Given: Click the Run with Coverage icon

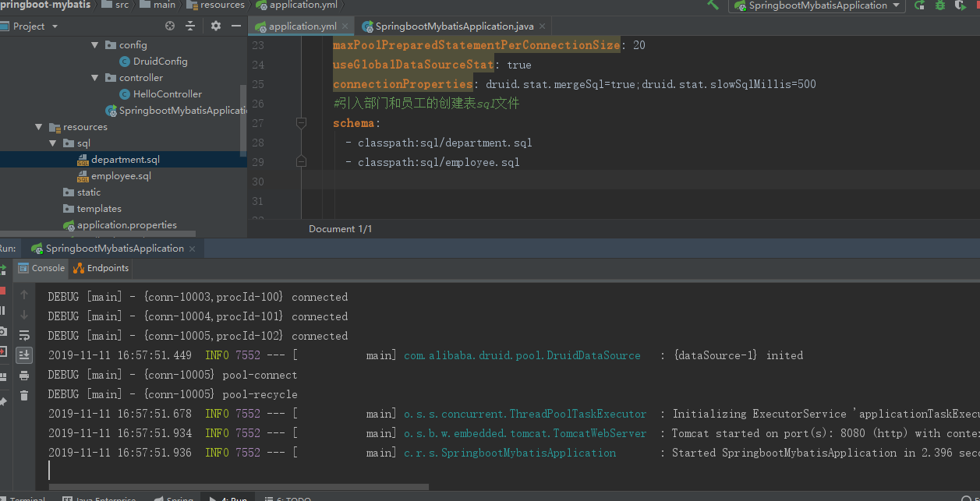Looking at the screenshot, I should pos(961,5).
